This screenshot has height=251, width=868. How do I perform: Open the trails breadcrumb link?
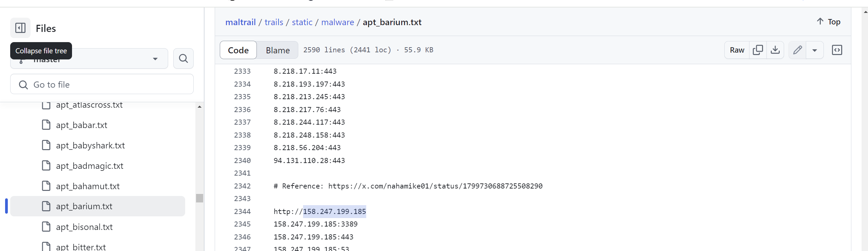tap(274, 22)
